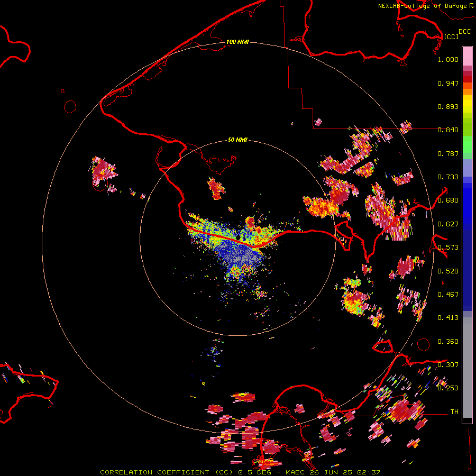Click the 0.680 legend value
The image size is (476, 476).
pyautogui.click(x=448, y=200)
